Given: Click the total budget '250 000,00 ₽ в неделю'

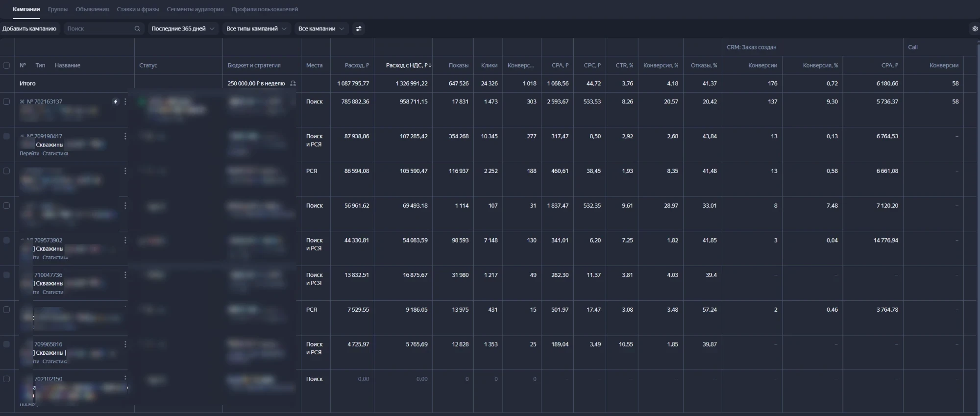Looking at the screenshot, I should [x=256, y=84].
